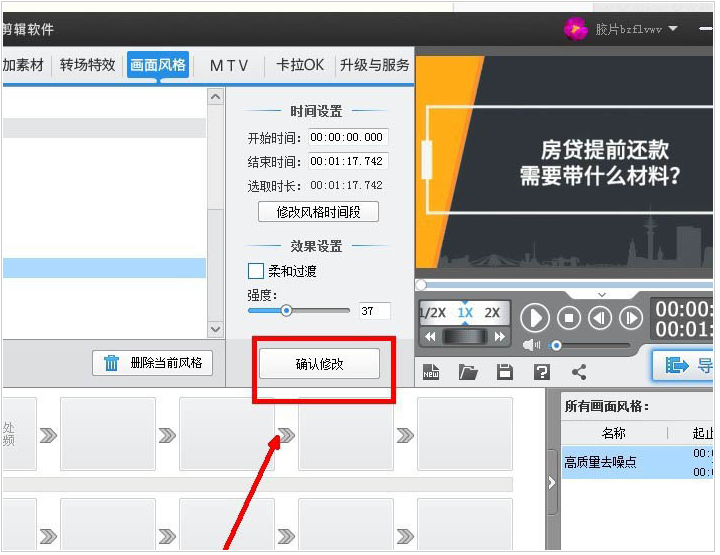The height and width of the screenshot is (555, 720).
Task: Create a new project with NEW icon
Action: (x=431, y=371)
